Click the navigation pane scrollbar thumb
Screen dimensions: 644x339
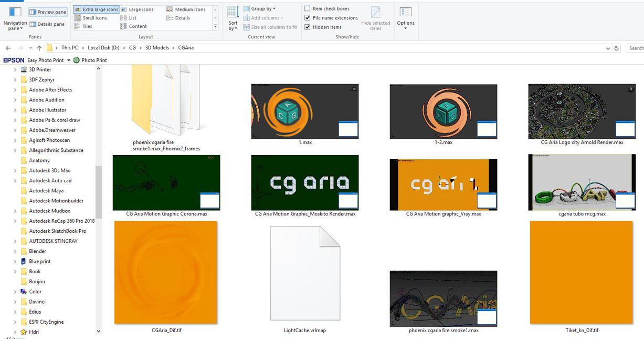[x=98, y=192]
